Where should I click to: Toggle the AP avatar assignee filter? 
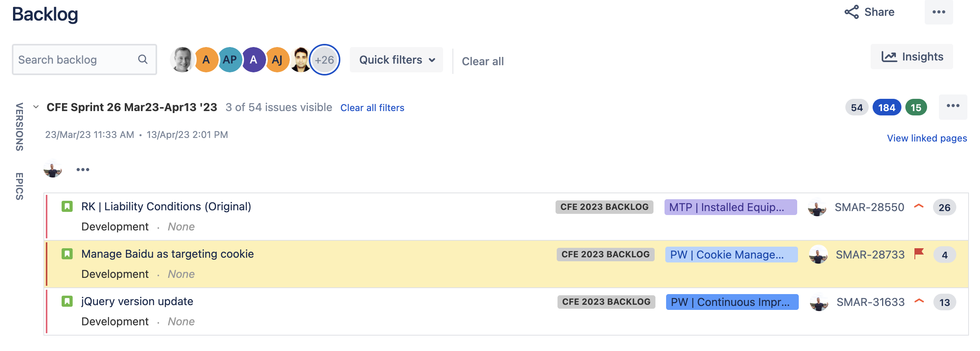[230, 60]
